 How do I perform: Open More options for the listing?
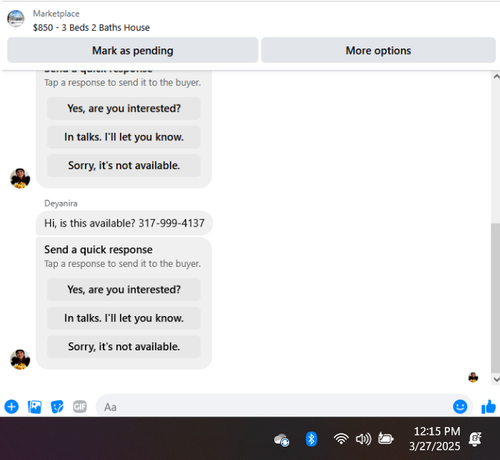click(378, 50)
